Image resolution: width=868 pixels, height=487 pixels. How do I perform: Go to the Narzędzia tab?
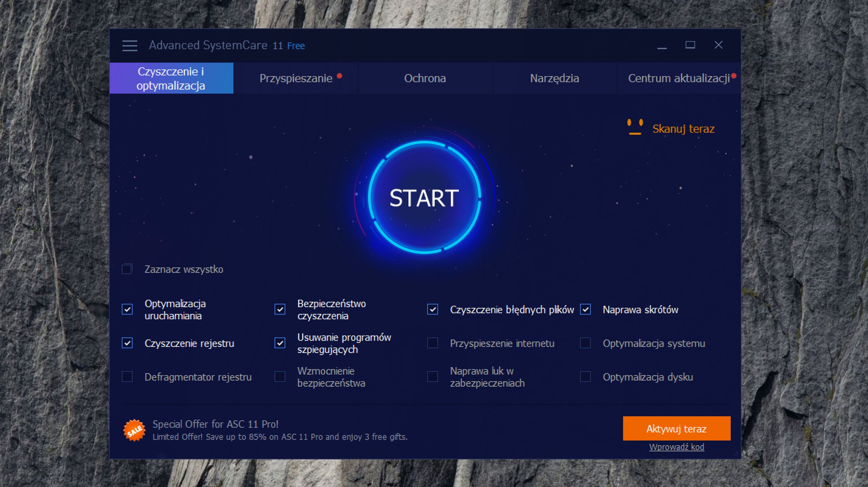click(554, 78)
